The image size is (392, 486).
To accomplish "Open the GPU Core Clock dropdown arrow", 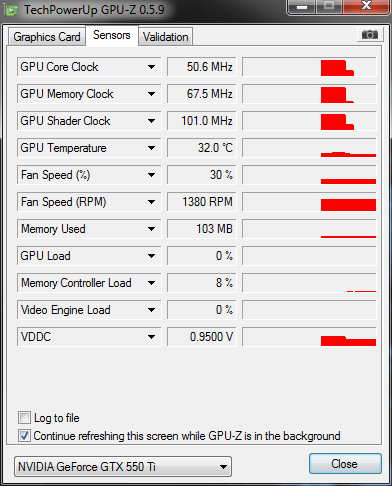I will [151, 67].
